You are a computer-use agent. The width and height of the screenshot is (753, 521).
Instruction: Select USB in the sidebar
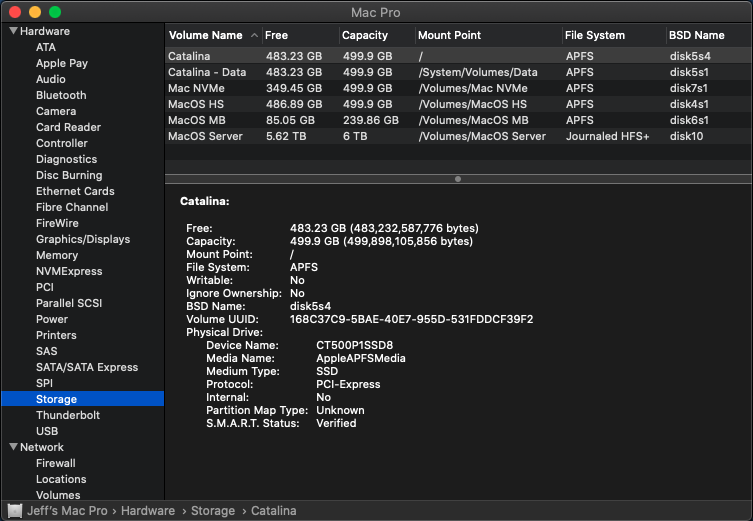pyautogui.click(x=47, y=431)
